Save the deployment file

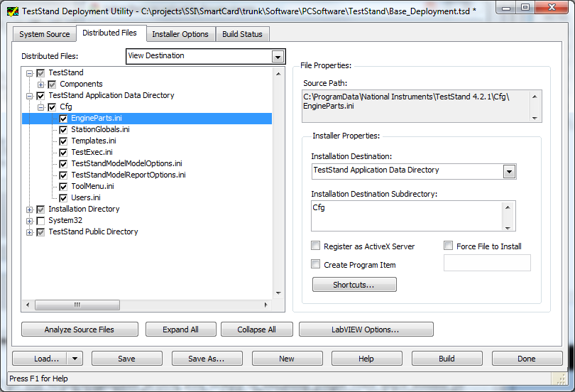(127, 359)
